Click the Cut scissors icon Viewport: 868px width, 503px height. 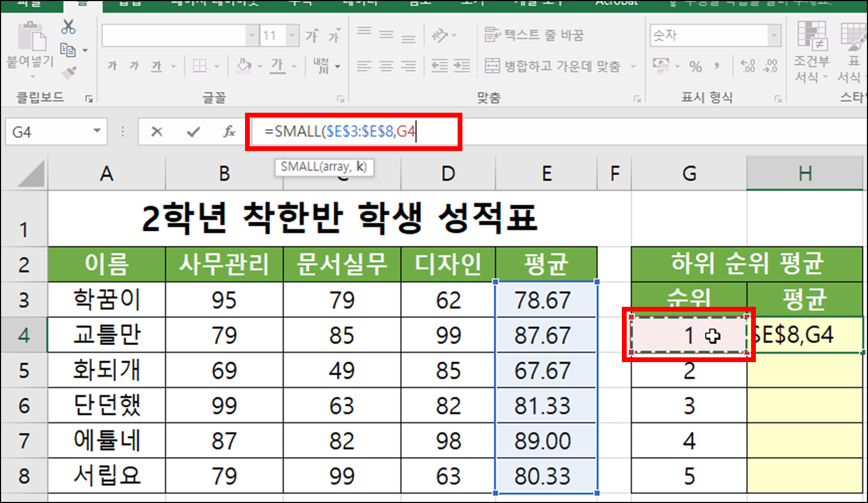[x=68, y=27]
